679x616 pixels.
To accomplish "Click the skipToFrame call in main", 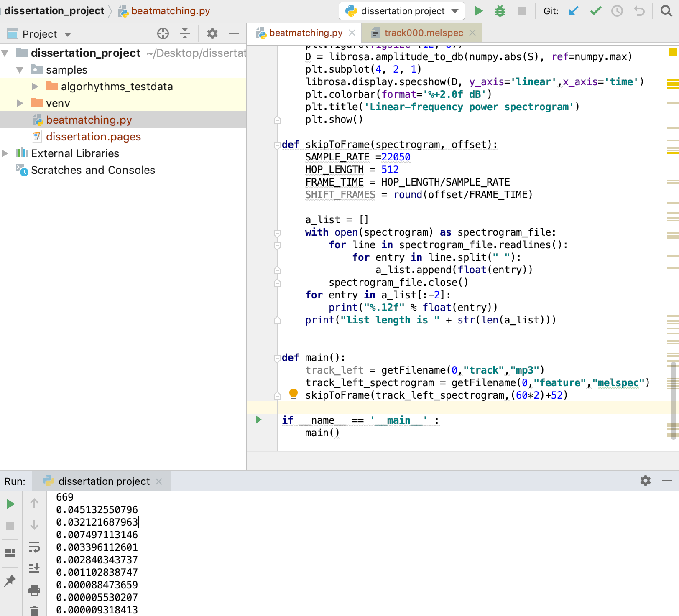I will (x=436, y=395).
